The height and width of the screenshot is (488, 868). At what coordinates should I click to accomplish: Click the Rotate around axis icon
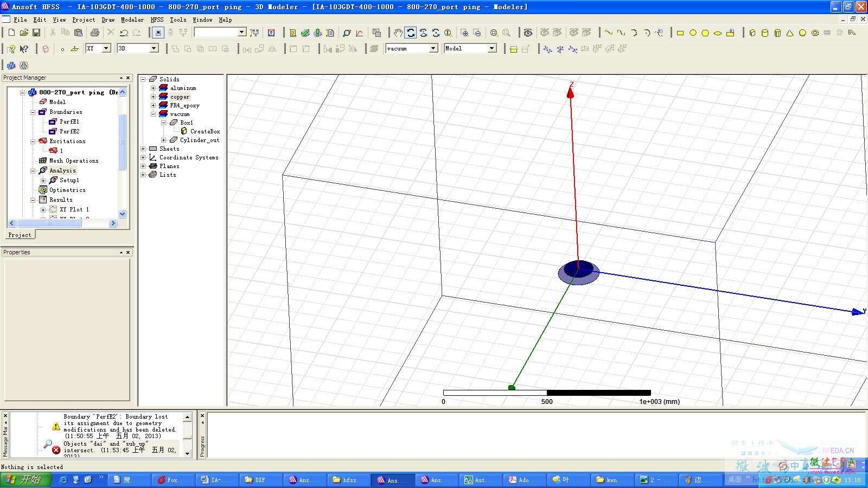(259, 49)
